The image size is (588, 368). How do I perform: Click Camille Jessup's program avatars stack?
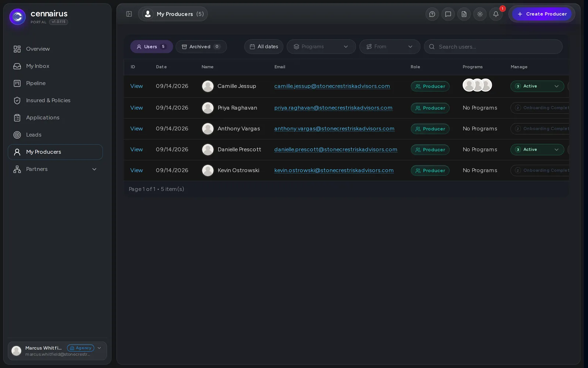point(477,85)
